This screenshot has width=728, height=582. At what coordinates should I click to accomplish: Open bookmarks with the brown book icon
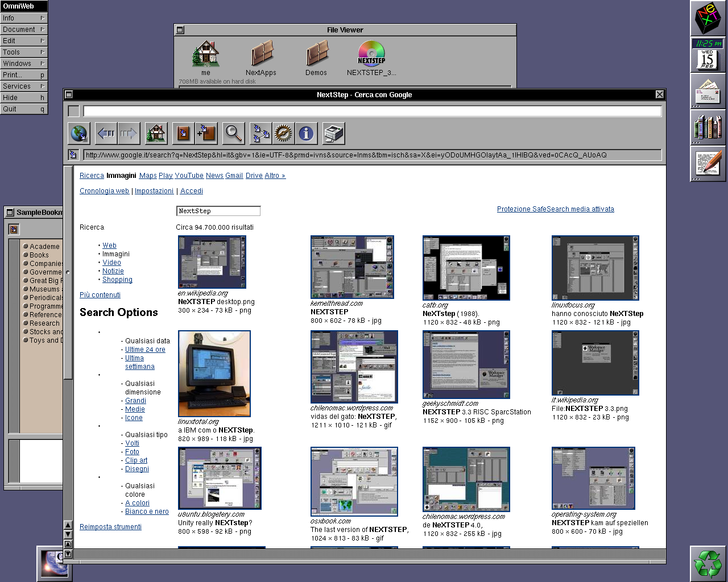183,134
